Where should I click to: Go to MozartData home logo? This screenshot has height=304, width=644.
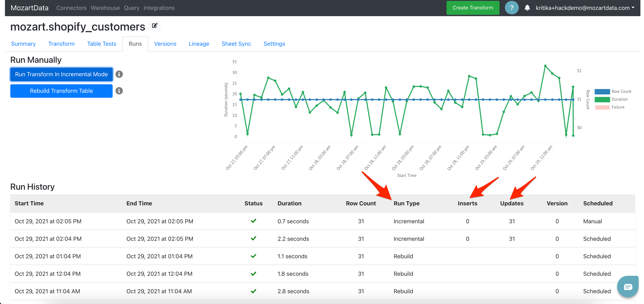29,8
